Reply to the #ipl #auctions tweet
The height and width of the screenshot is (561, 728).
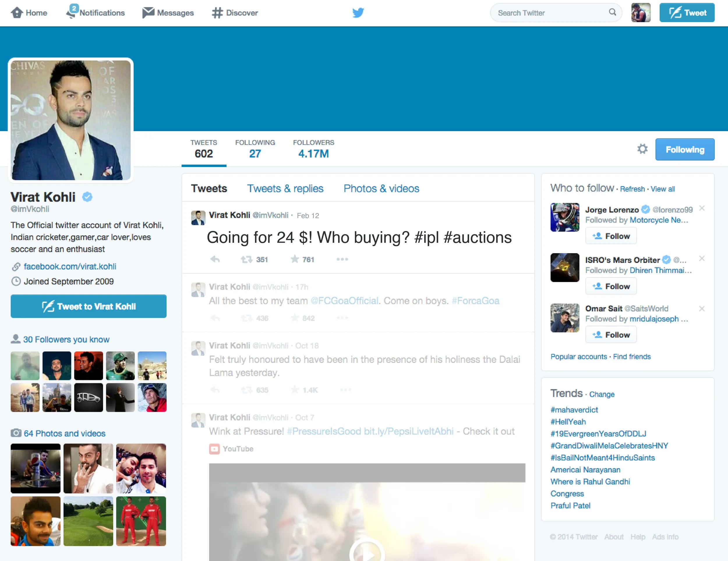pos(215,259)
